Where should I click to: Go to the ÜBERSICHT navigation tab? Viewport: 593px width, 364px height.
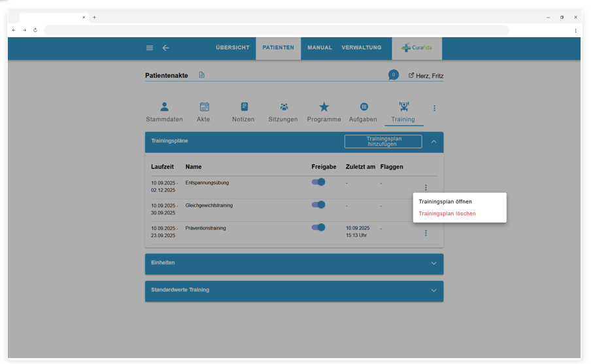[233, 48]
